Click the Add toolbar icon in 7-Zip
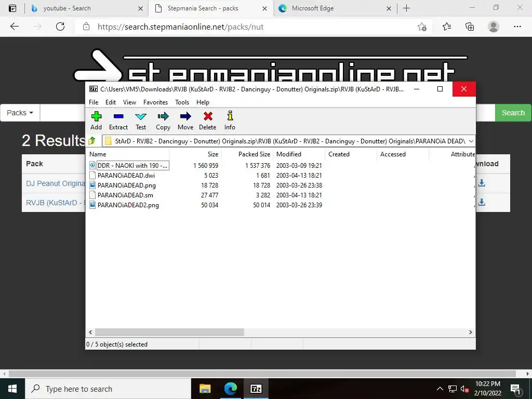Screen dimensions: 532x399 point(96,121)
